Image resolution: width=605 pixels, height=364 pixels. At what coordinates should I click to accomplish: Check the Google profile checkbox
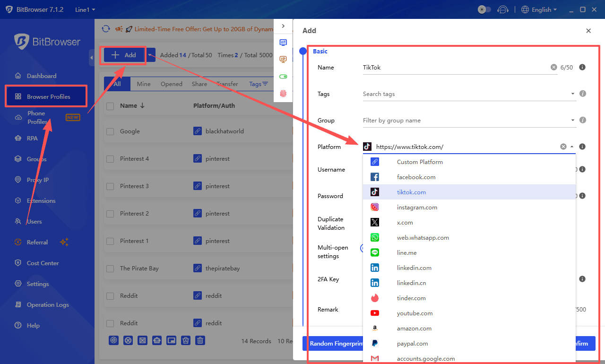tap(110, 131)
